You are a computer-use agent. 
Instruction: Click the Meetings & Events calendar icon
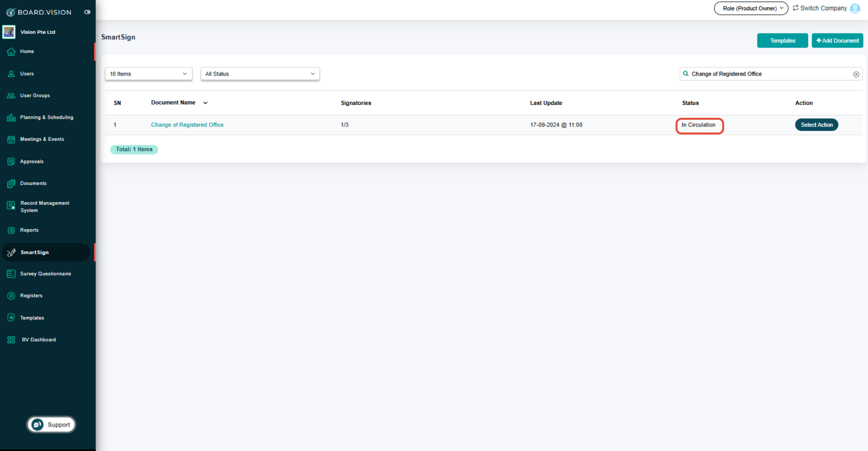(11, 139)
